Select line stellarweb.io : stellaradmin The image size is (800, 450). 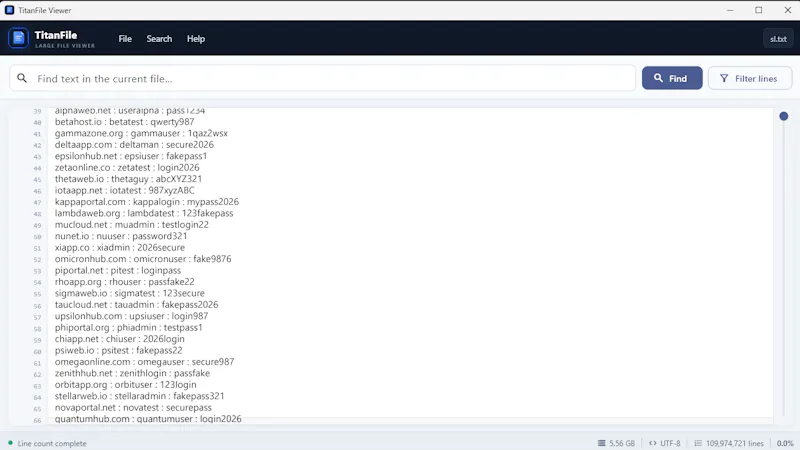click(x=139, y=396)
